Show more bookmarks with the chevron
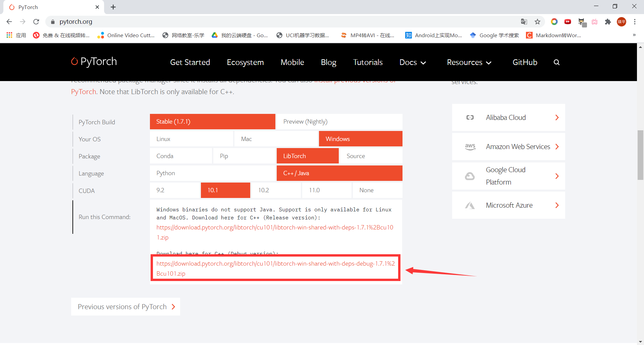 pos(634,35)
